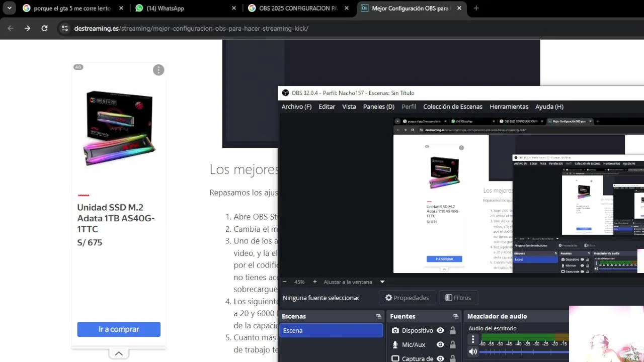Lock the 'Captura de' source
The image size is (644, 362).
point(452,358)
